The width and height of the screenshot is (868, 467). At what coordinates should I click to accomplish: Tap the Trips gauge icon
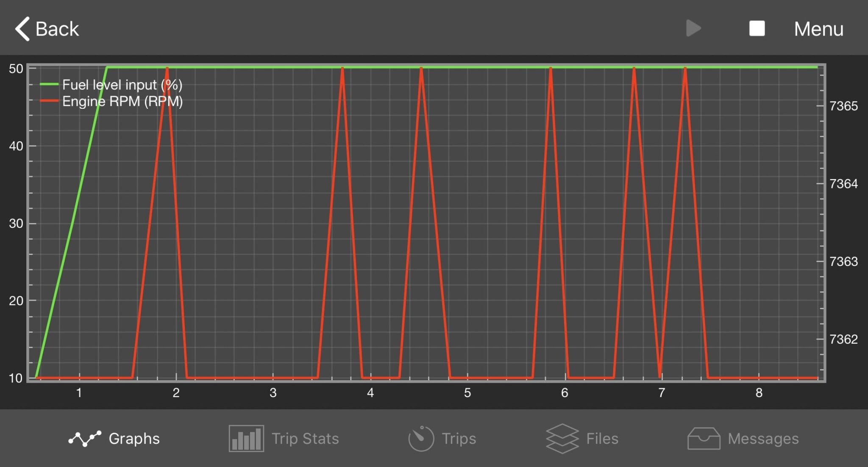point(421,439)
